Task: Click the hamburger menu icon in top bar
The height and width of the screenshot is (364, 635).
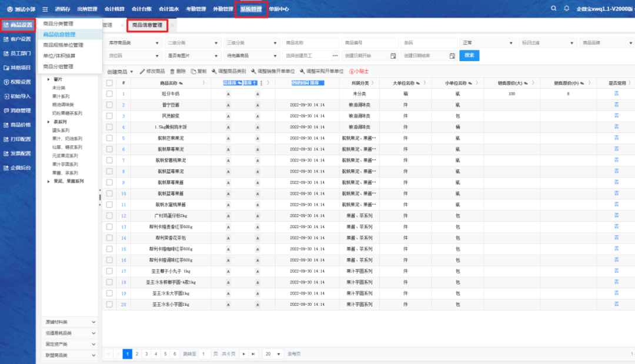Action: point(45,9)
